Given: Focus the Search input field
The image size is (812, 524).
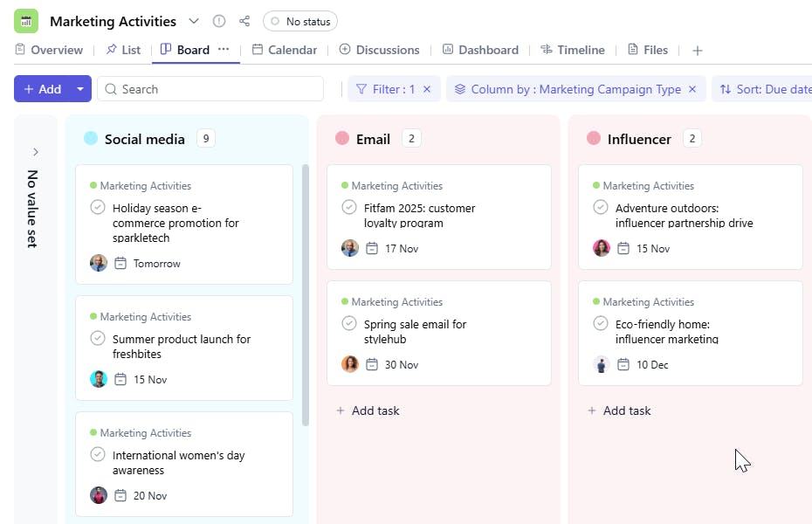Looking at the screenshot, I should click(x=210, y=89).
